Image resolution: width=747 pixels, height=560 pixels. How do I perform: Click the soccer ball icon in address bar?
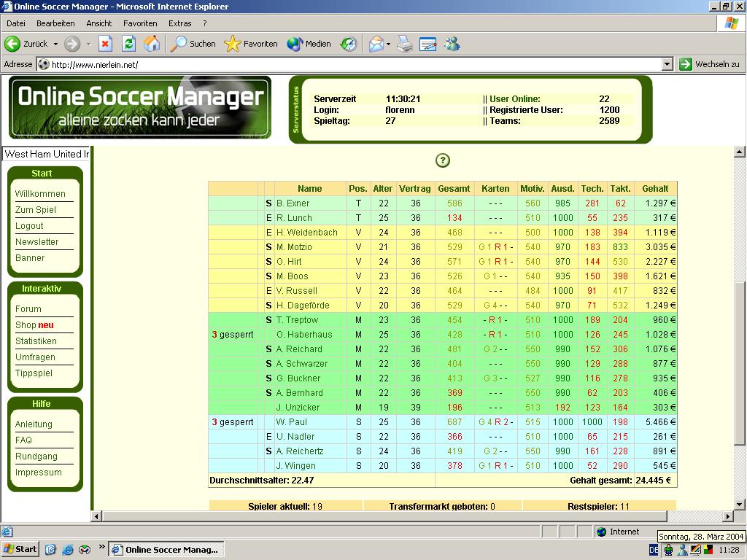click(43, 64)
